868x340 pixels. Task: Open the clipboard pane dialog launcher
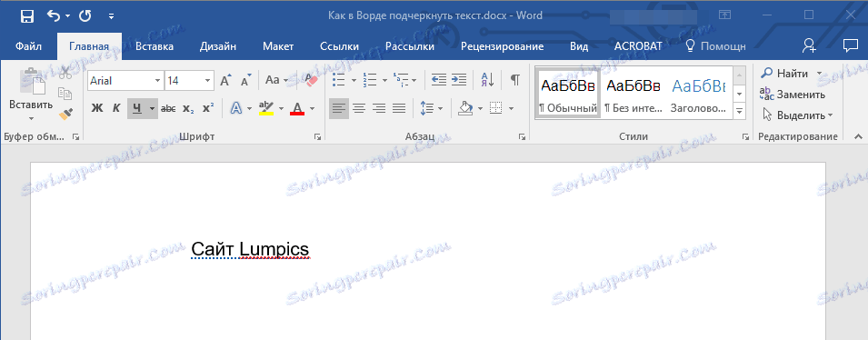[x=75, y=136]
